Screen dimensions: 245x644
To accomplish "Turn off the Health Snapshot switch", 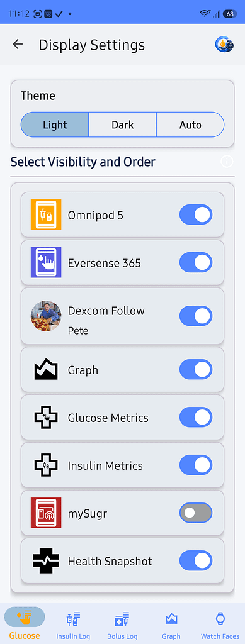I will (x=196, y=560).
